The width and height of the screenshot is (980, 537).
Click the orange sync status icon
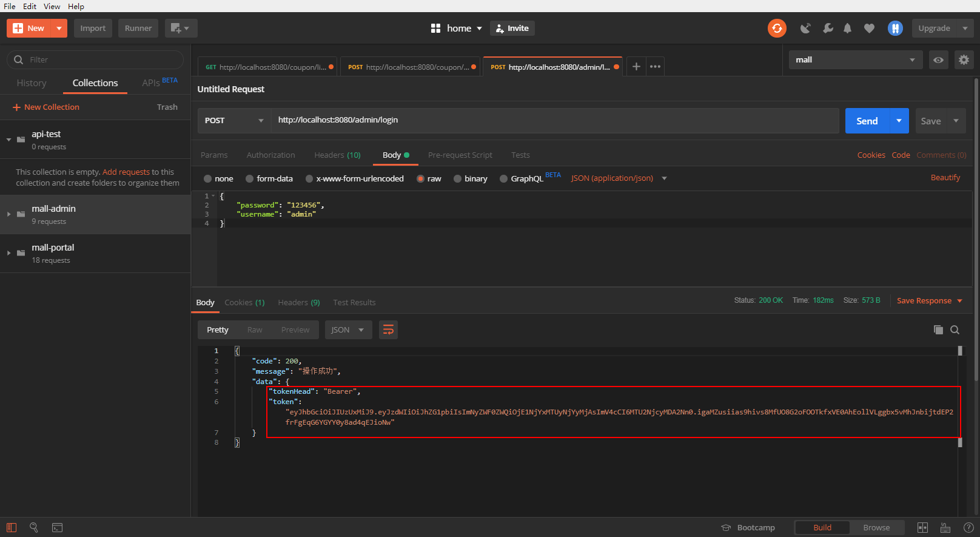777,29
